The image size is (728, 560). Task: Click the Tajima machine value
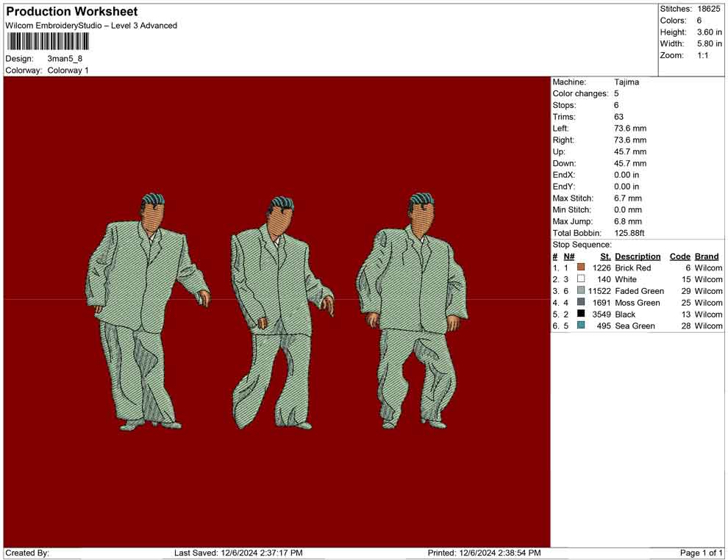627,82
